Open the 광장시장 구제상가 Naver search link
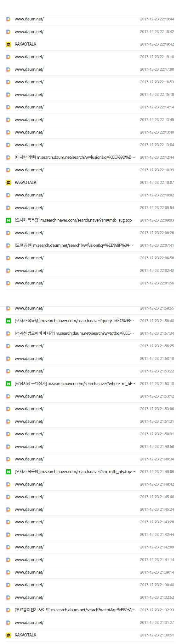 [x=75, y=383]
